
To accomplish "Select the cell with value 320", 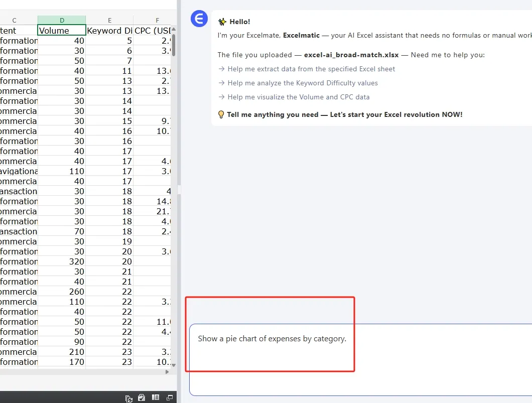I will coord(62,261).
